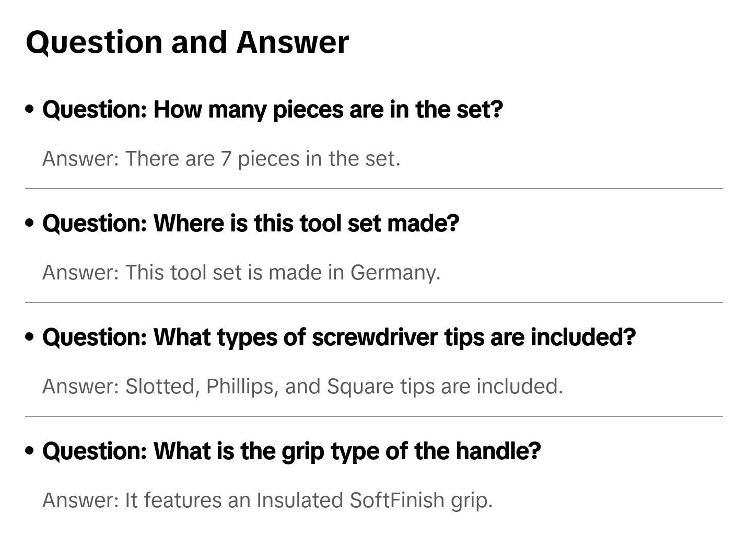Select the handle grip type question

(291, 451)
